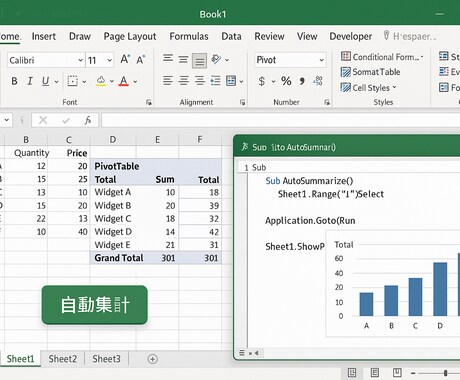Click the Sub AutoSummarize() code line
This screenshot has height=380, width=460.
309,181
